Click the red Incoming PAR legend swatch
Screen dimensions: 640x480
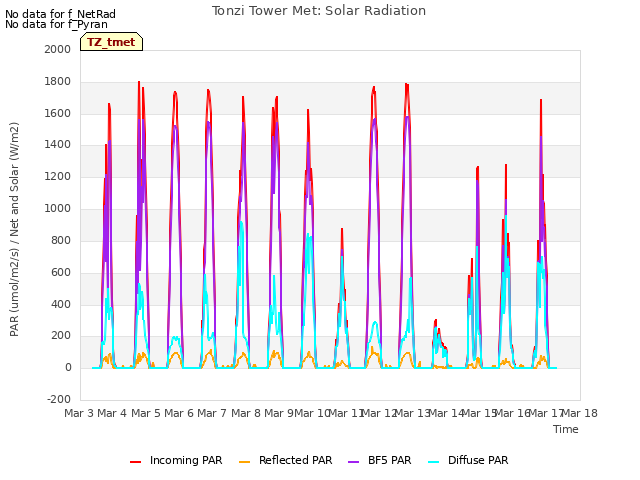136,462
